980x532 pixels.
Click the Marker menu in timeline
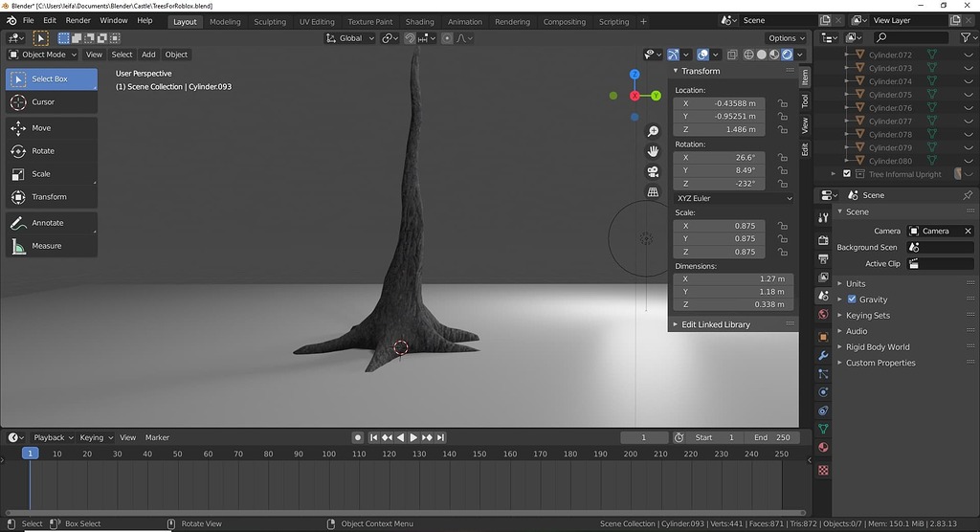point(157,437)
